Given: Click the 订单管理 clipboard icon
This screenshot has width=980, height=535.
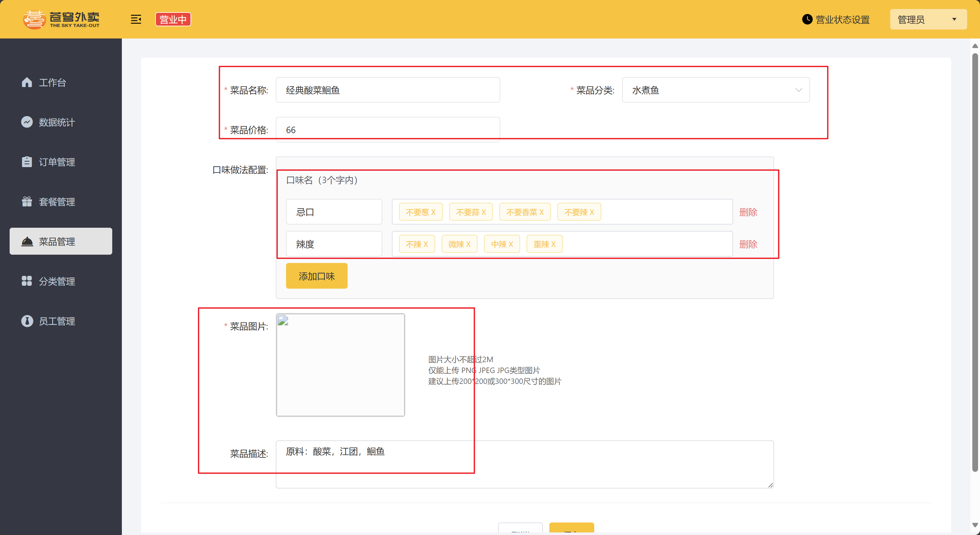Looking at the screenshot, I should pyautogui.click(x=27, y=162).
